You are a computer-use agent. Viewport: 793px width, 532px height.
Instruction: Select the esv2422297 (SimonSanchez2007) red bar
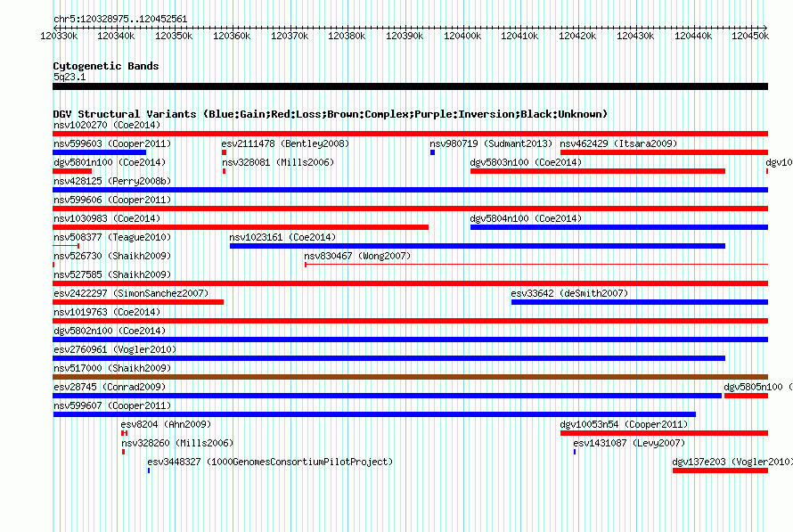pyautogui.click(x=138, y=302)
